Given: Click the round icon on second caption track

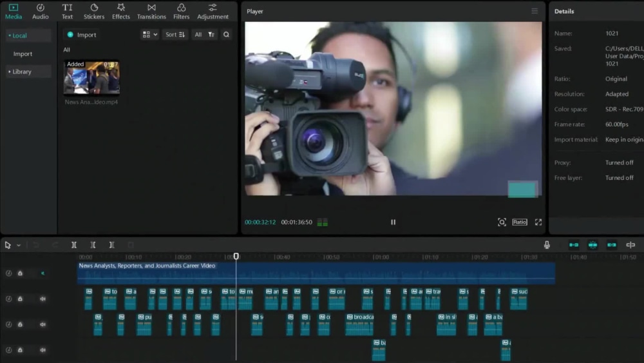Looking at the screenshot, I should (8, 324).
